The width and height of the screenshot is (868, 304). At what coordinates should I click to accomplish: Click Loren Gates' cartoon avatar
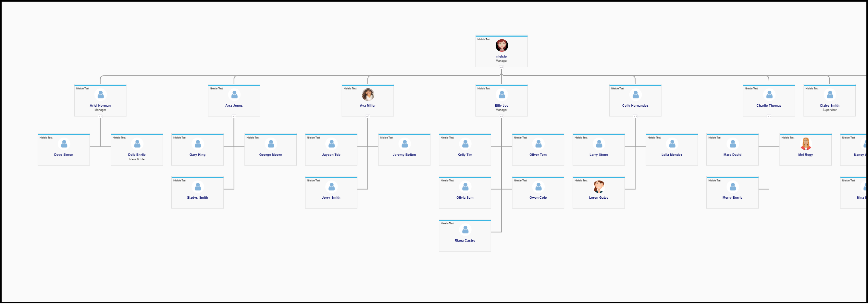599,187
